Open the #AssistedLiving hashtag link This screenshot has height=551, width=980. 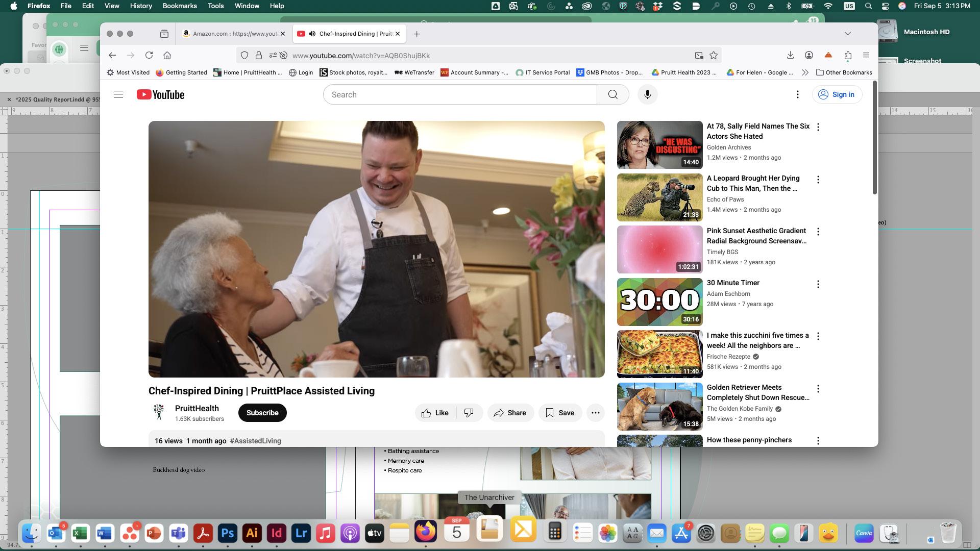(x=255, y=441)
